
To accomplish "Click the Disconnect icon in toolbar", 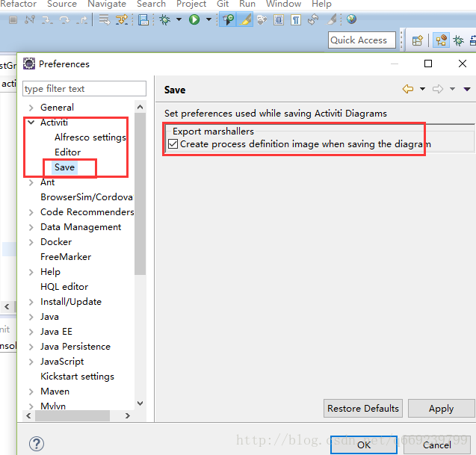I will coord(30,20).
